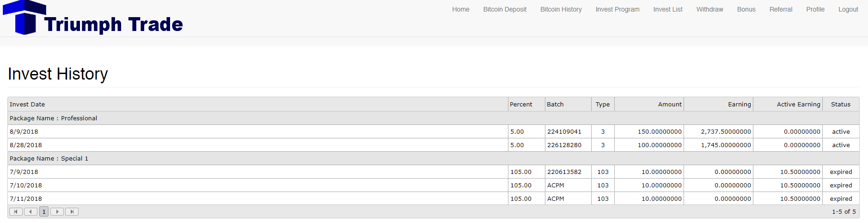Collapse the Package Name Special 1 group
This screenshot has width=868, height=223.
point(49,159)
